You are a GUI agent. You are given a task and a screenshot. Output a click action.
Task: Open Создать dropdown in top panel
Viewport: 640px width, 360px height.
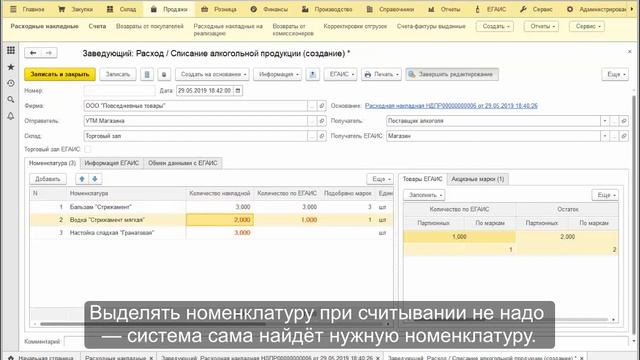[495, 26]
